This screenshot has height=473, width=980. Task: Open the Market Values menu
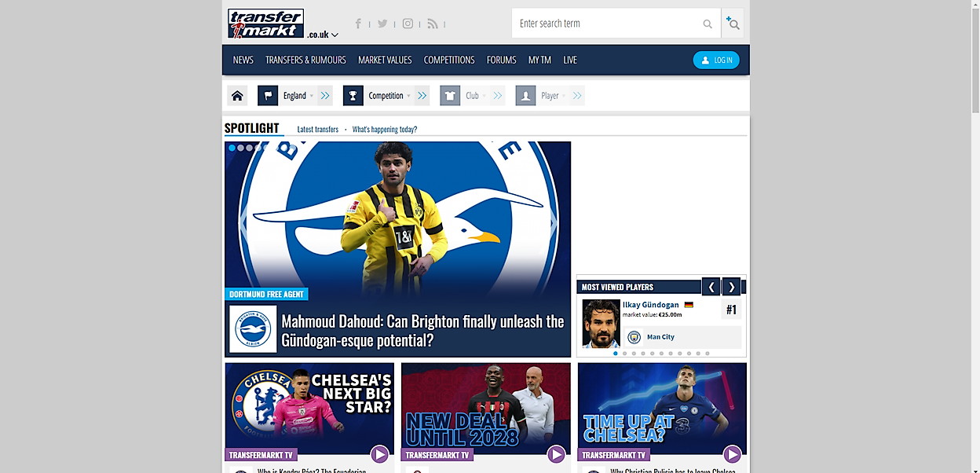pyautogui.click(x=385, y=60)
